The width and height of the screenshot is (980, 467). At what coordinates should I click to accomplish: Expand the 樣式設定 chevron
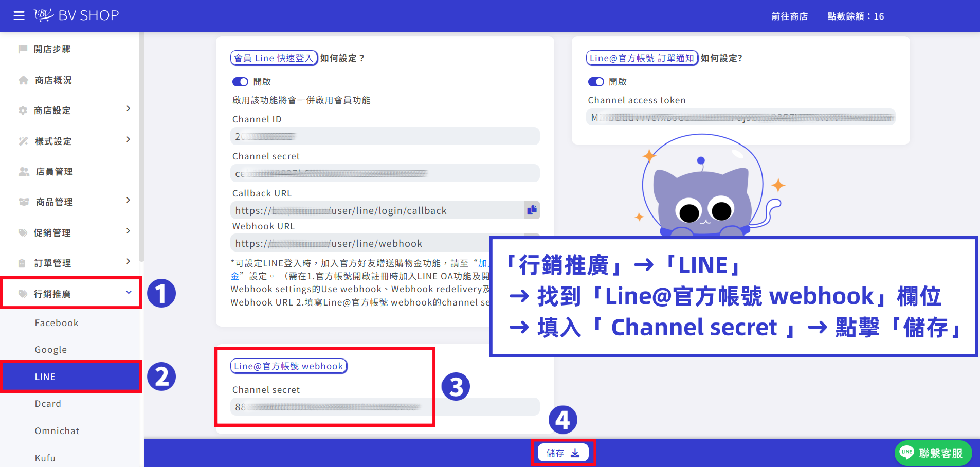pos(128,139)
